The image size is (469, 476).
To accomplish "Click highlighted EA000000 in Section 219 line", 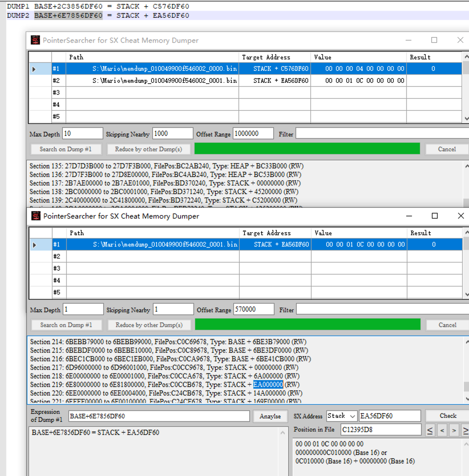I will click(268, 385).
